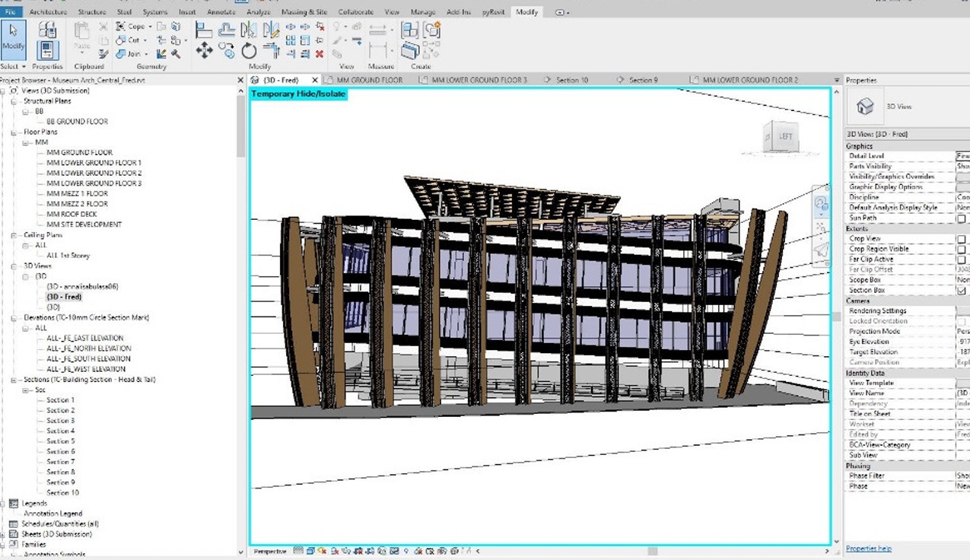Click the 3D View type thumbnail
Image resolution: width=970 pixels, height=560 pixels.
(x=864, y=107)
